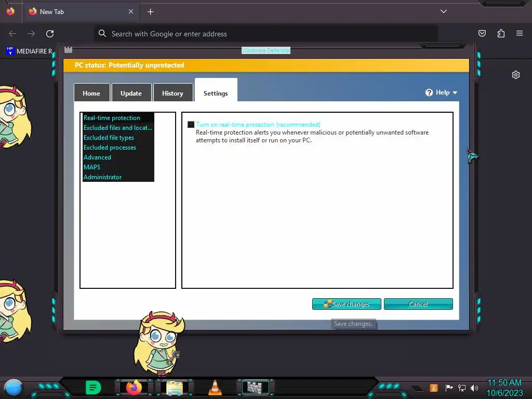
Task: Open File Explorer from taskbar
Action: point(175,388)
